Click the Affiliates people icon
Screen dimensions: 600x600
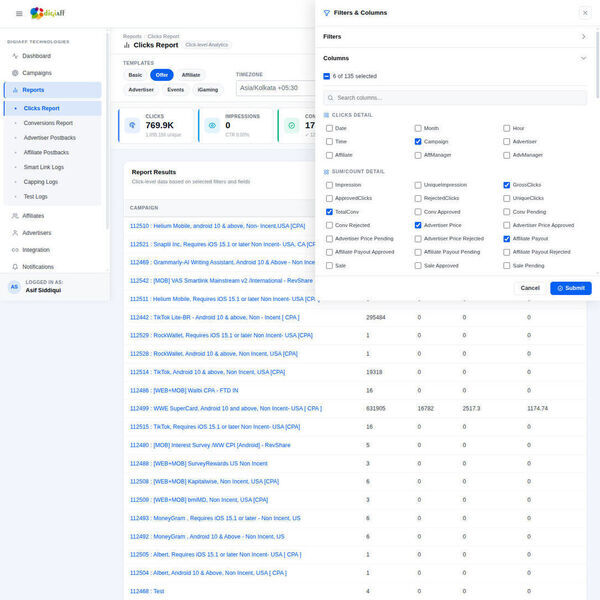[x=15, y=216]
